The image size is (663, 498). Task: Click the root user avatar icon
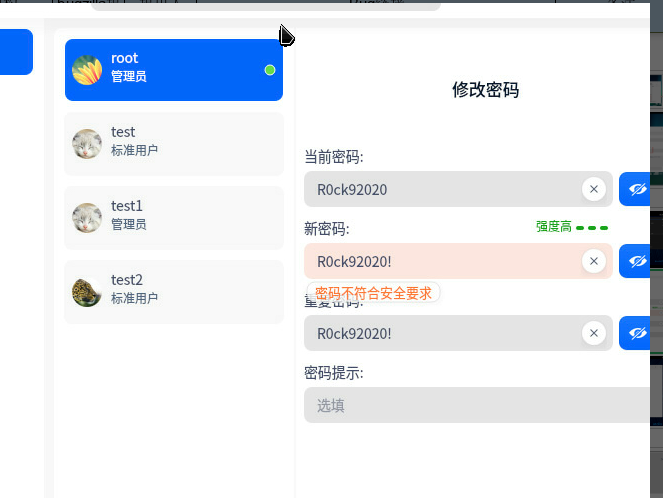point(87,70)
